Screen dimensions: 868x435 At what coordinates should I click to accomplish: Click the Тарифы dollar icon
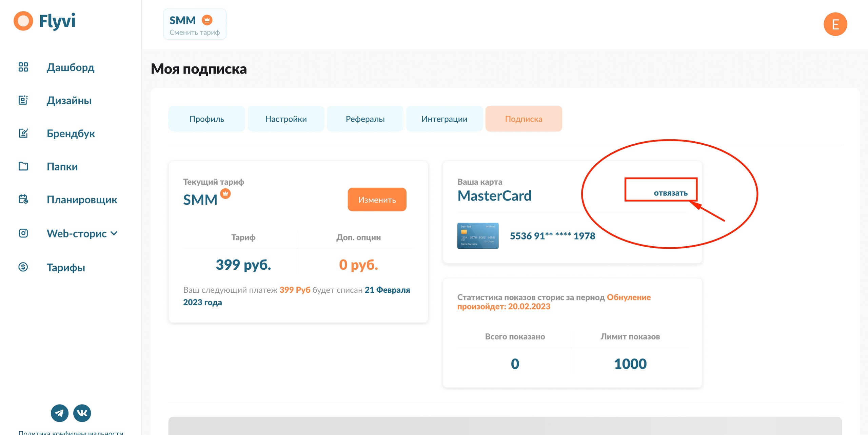click(23, 267)
